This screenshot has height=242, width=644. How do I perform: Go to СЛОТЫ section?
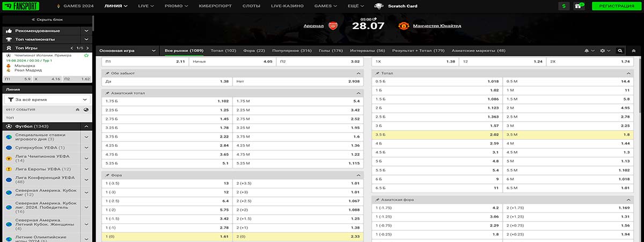(x=251, y=6)
